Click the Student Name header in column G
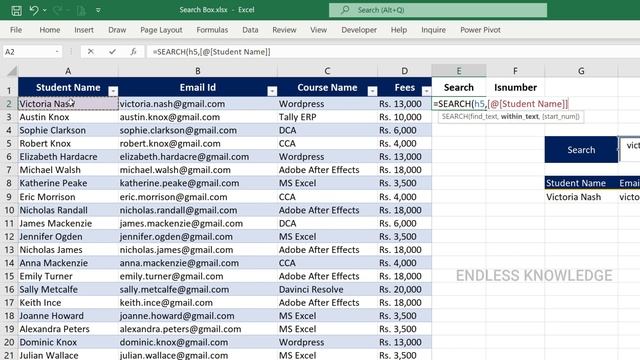 (581, 183)
